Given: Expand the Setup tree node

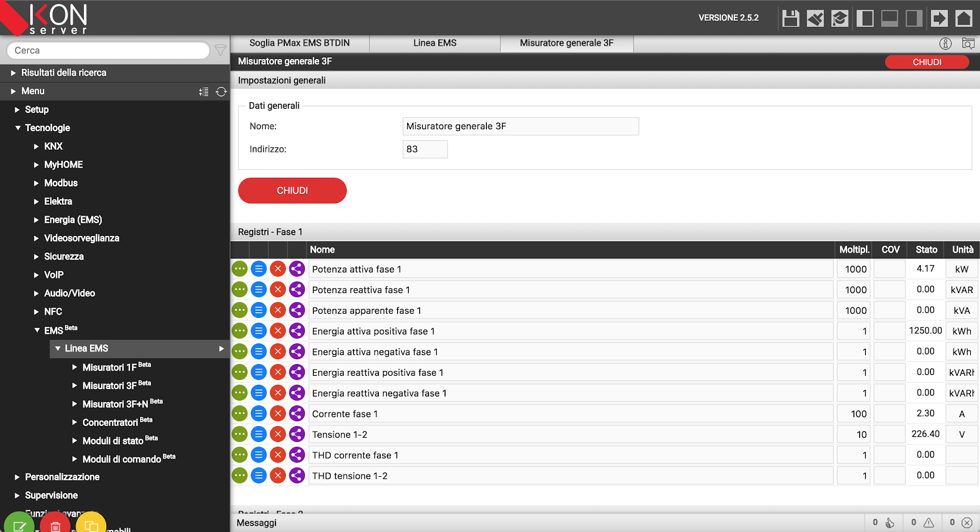Looking at the screenshot, I should click(17, 110).
